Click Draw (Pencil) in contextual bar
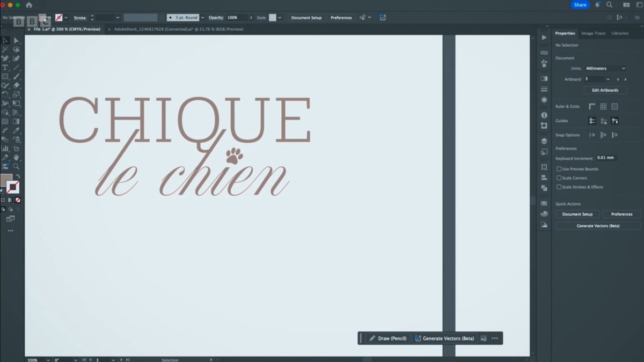The image size is (644, 362). (387, 338)
